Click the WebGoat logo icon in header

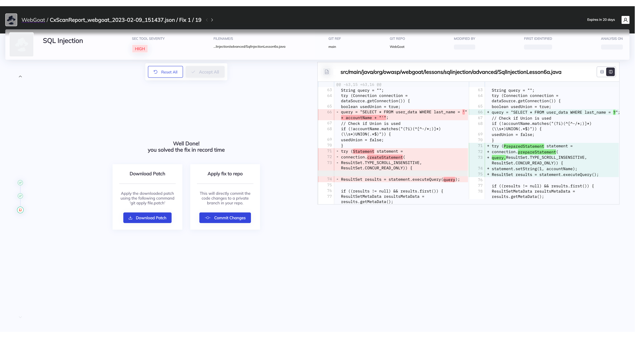pos(11,20)
